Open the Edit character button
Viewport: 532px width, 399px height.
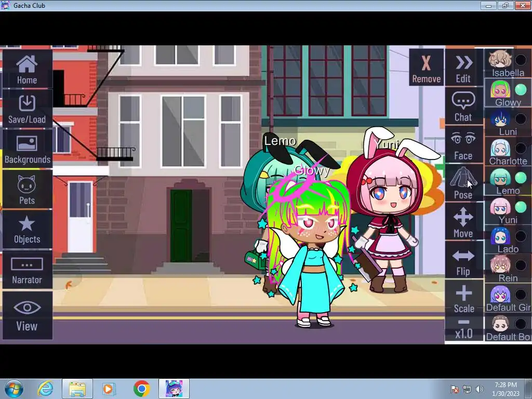pos(463,68)
